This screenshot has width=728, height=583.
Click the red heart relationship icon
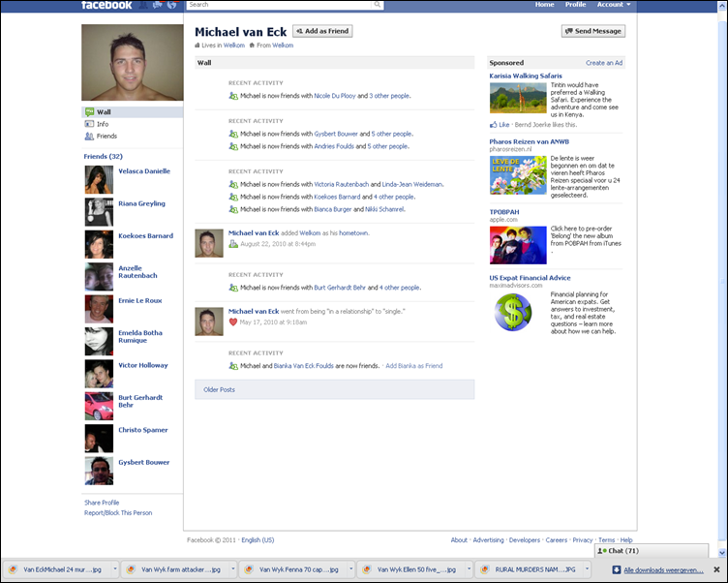pyautogui.click(x=233, y=322)
